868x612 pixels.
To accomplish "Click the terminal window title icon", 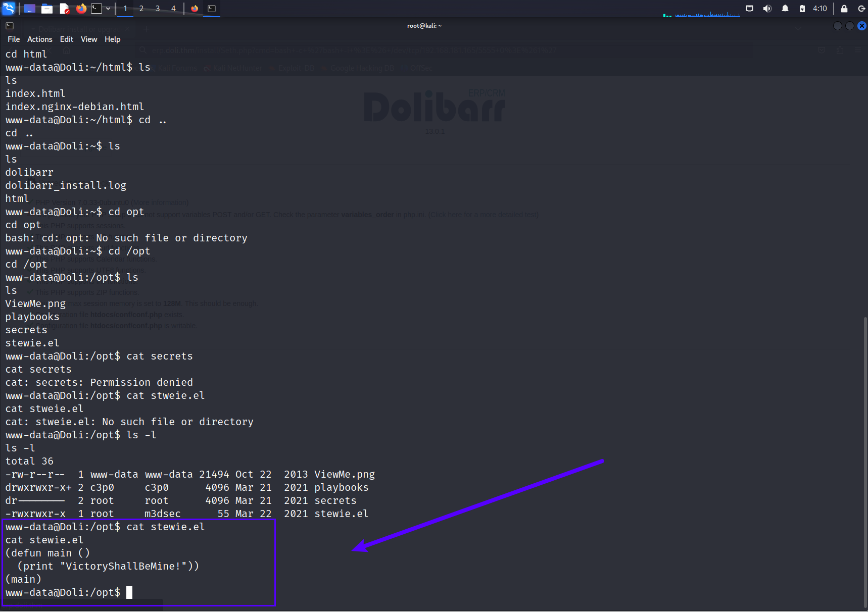I will click(10, 26).
